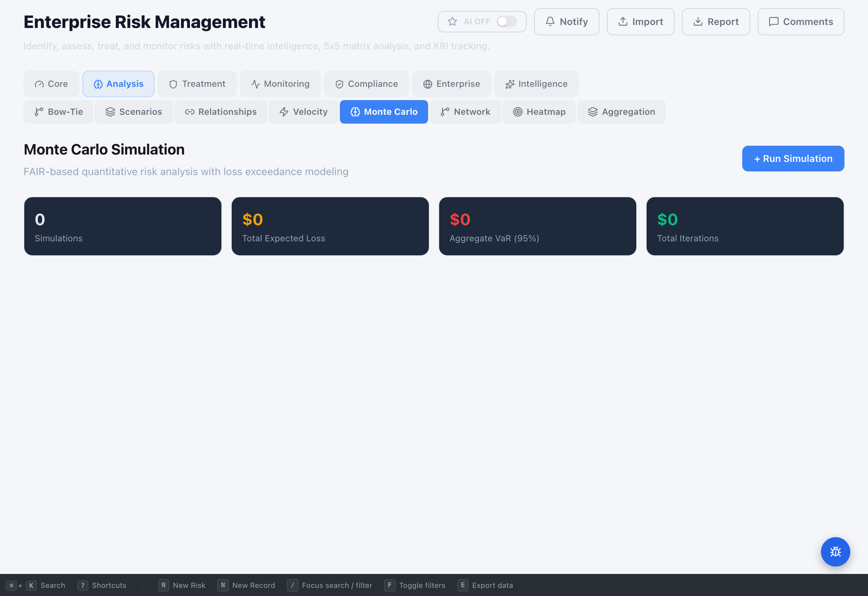This screenshot has width=868, height=596.
Task: Click the star icon next to AI OFF
Action: (452, 21)
